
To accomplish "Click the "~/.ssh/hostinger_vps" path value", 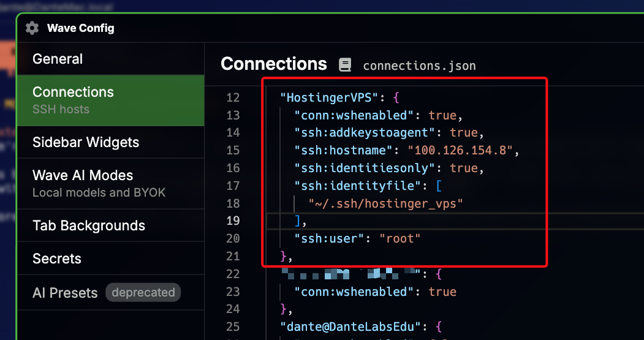I will point(385,203).
